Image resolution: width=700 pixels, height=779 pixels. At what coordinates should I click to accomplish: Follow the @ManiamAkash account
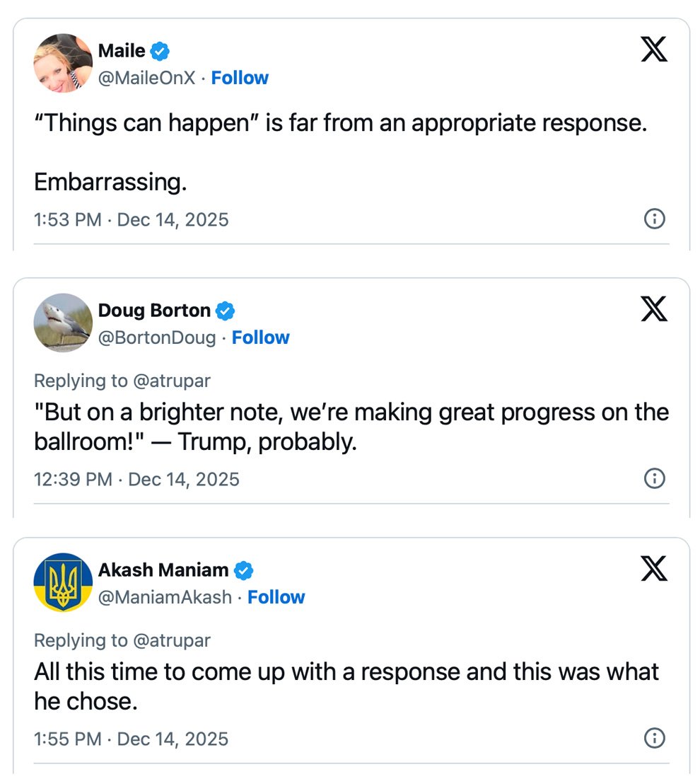(276, 597)
